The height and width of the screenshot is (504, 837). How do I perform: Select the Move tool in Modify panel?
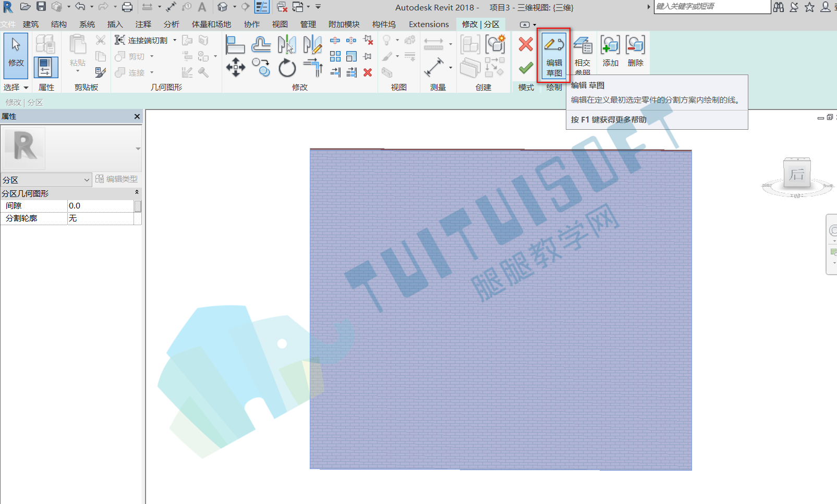[236, 67]
